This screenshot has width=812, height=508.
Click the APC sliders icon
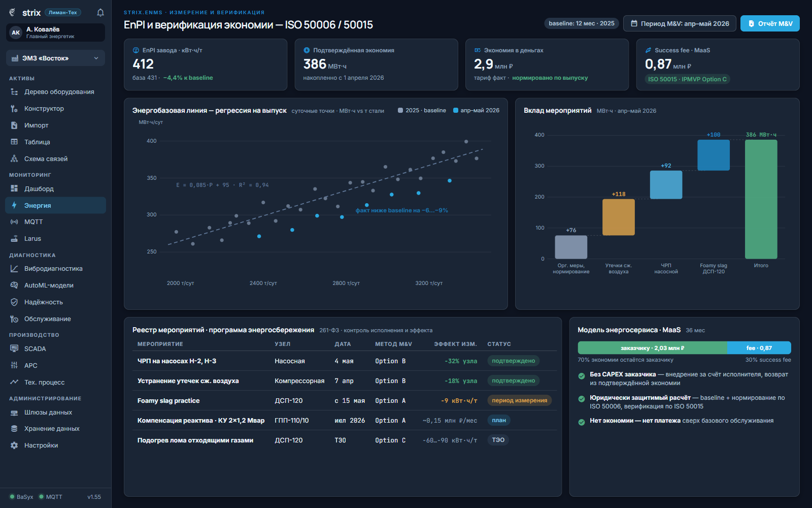point(14,365)
